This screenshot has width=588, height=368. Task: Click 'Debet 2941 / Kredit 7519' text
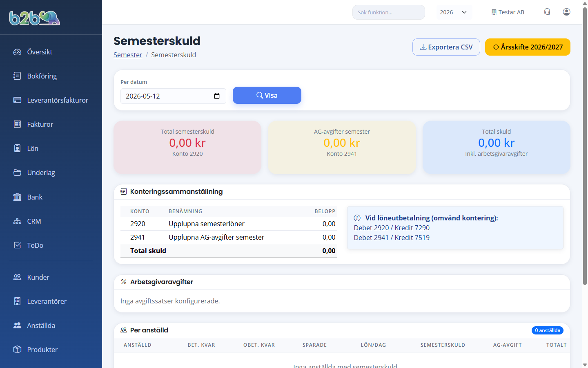(392, 238)
